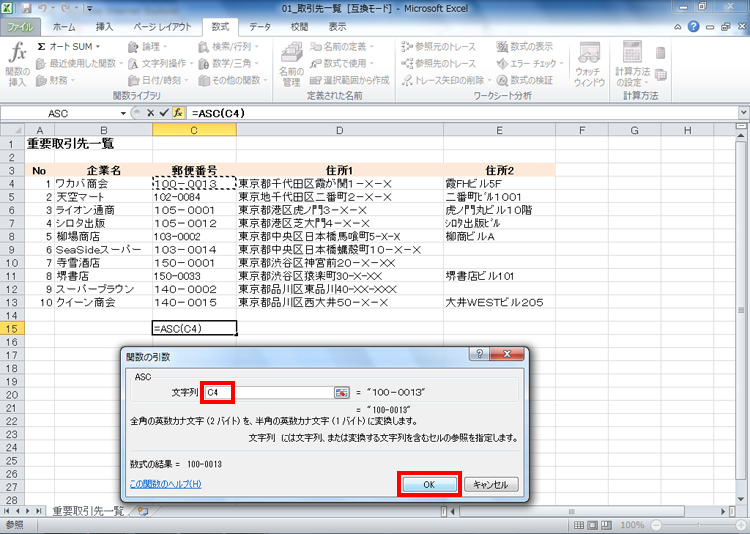Switch to Page Break Preview in status bar
The image size is (750, 534).
[x=606, y=525]
